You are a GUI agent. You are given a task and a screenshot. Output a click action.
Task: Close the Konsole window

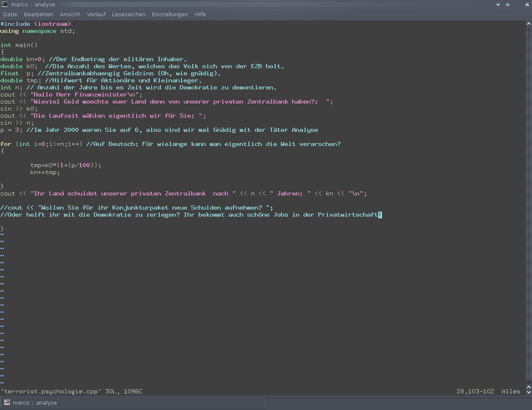click(x=527, y=5)
